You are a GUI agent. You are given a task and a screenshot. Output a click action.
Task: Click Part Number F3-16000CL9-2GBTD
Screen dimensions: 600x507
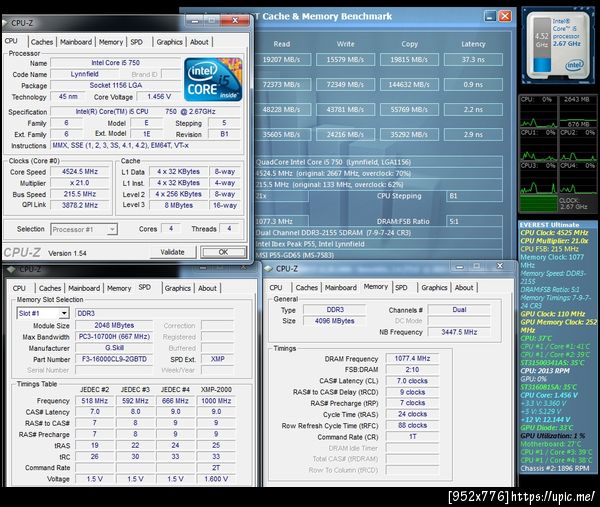114,359
